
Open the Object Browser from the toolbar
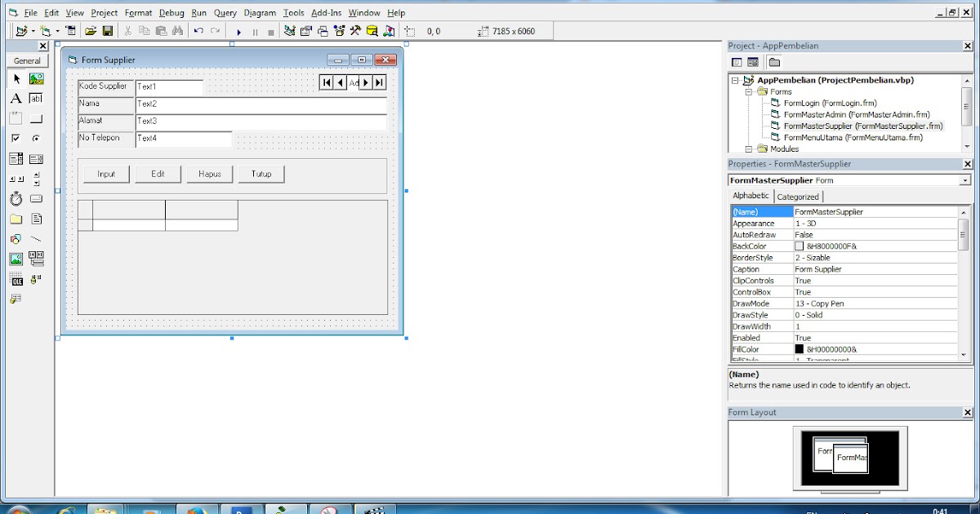point(337,30)
